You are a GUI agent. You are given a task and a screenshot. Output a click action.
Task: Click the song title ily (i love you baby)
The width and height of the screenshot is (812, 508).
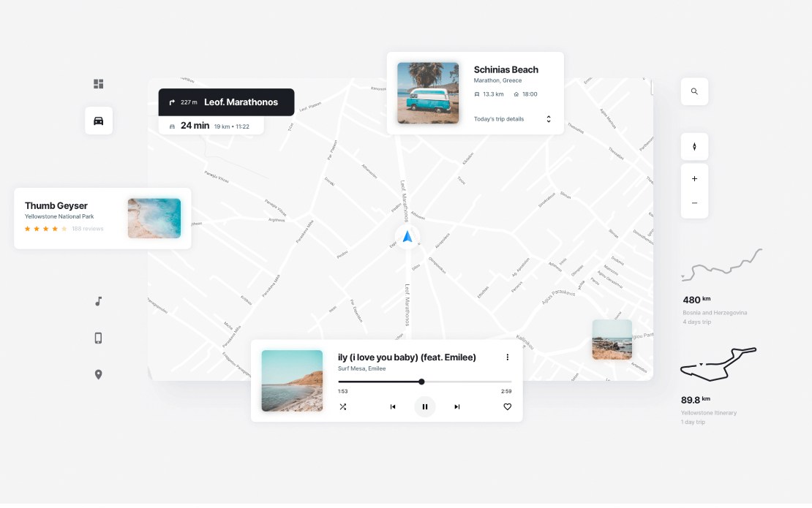407,357
